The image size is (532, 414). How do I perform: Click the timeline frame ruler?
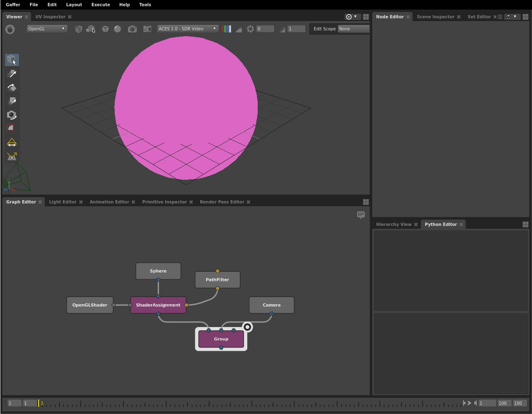249,403
